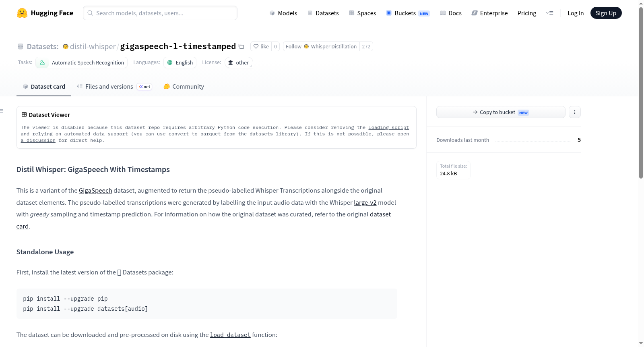This screenshot has height=347, width=644.
Task: Click the Sign Up button
Action: 606,13
